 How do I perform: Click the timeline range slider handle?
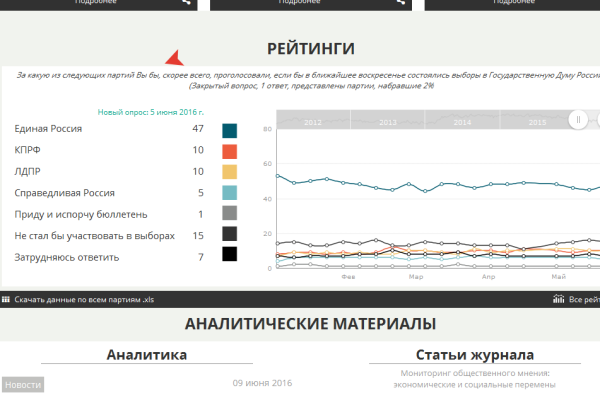point(578,120)
